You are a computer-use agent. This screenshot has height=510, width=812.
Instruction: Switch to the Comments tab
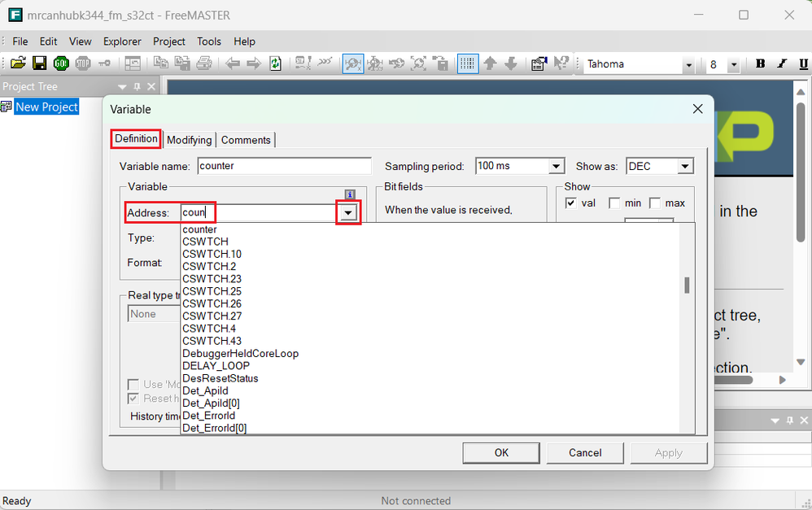(246, 140)
